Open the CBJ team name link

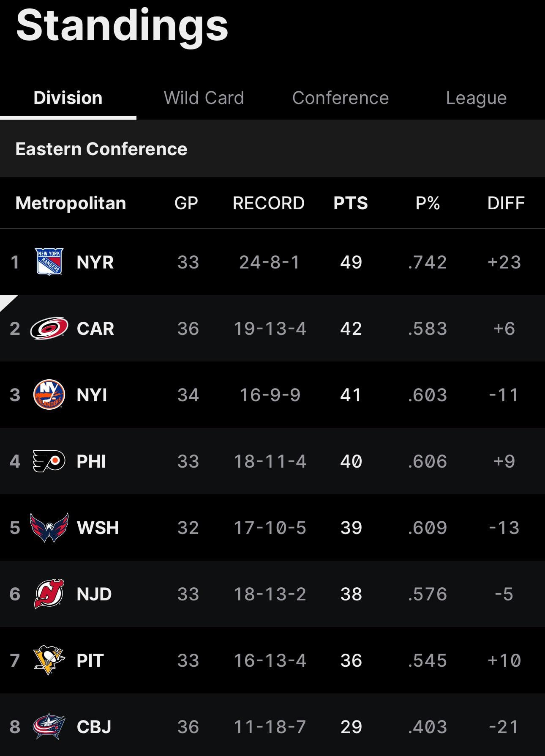(x=94, y=727)
